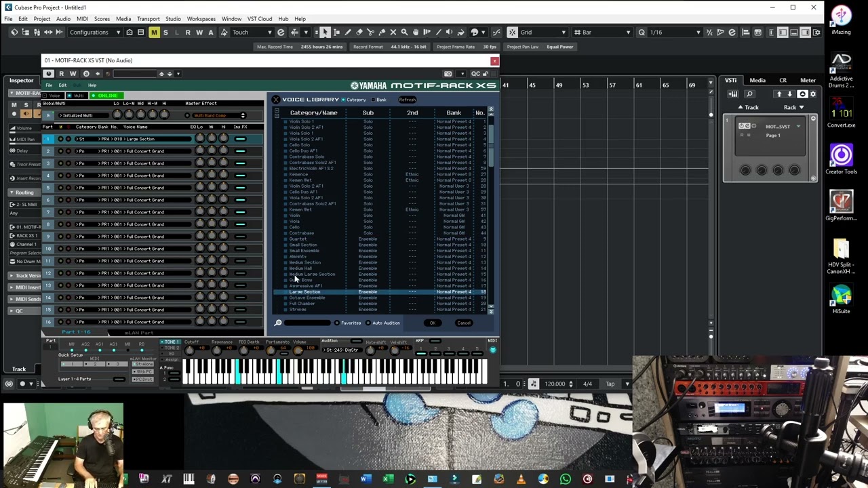868x488 pixels.
Task: Click the Windows taskbar Word icon
Action: tap(366, 480)
